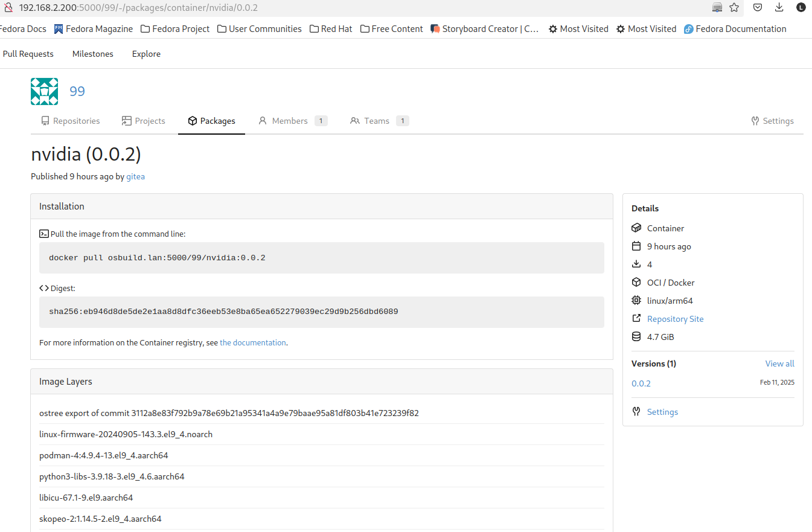812x532 pixels.
Task: Click the Members count badge
Action: point(321,121)
